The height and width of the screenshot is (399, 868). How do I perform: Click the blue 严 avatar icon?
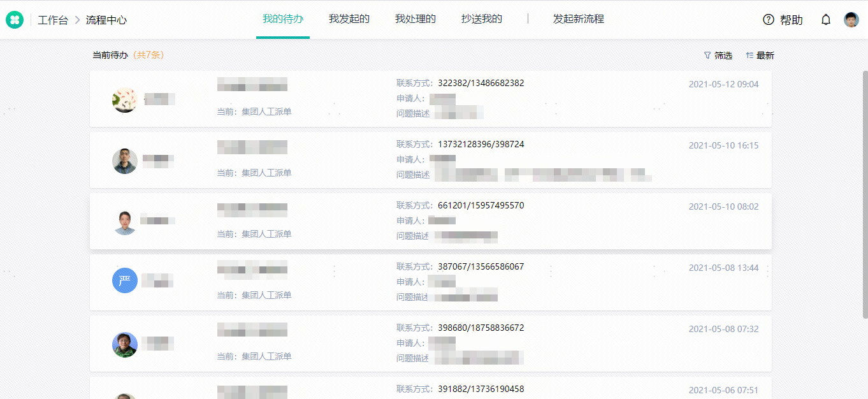point(125,280)
